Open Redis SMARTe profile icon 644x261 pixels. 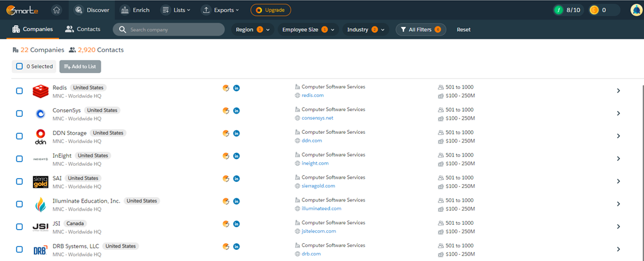(225, 88)
